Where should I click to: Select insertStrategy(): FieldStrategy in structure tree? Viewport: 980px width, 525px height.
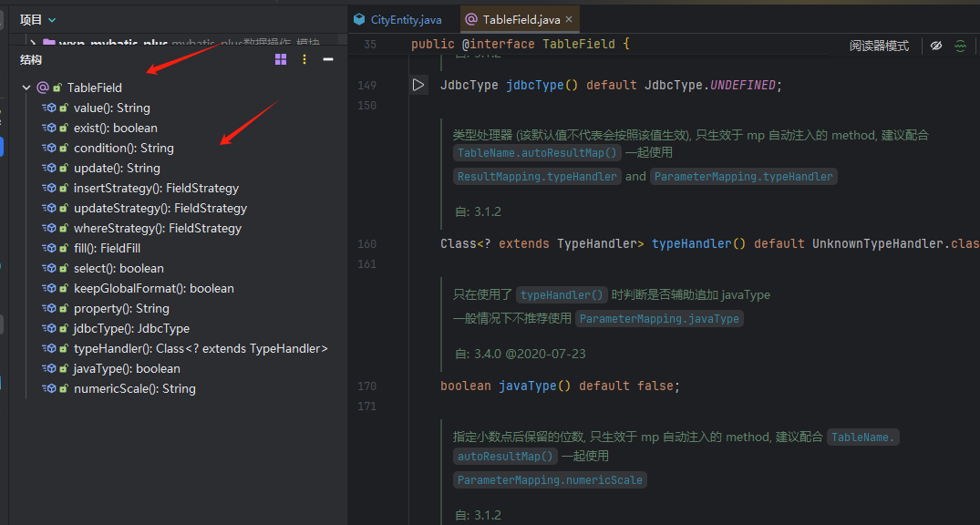coord(155,188)
